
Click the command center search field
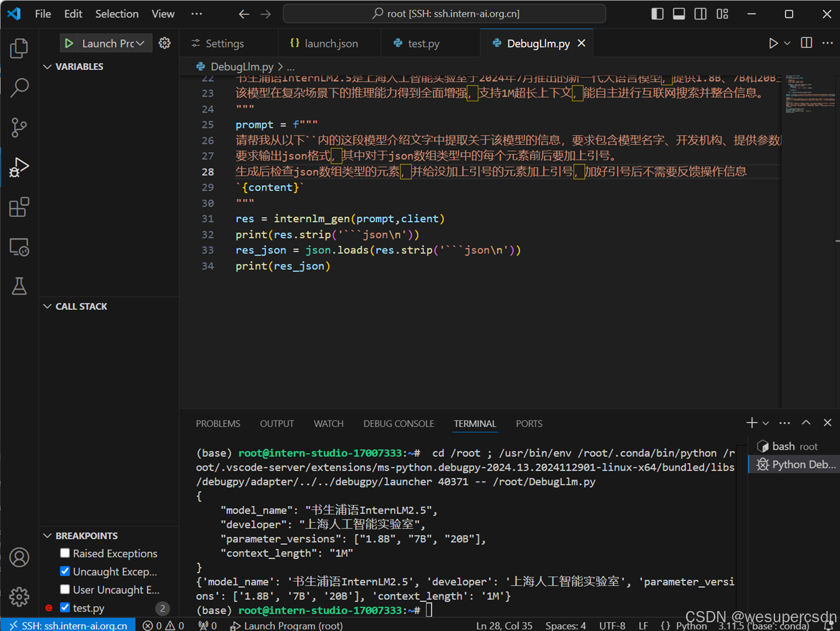444,14
